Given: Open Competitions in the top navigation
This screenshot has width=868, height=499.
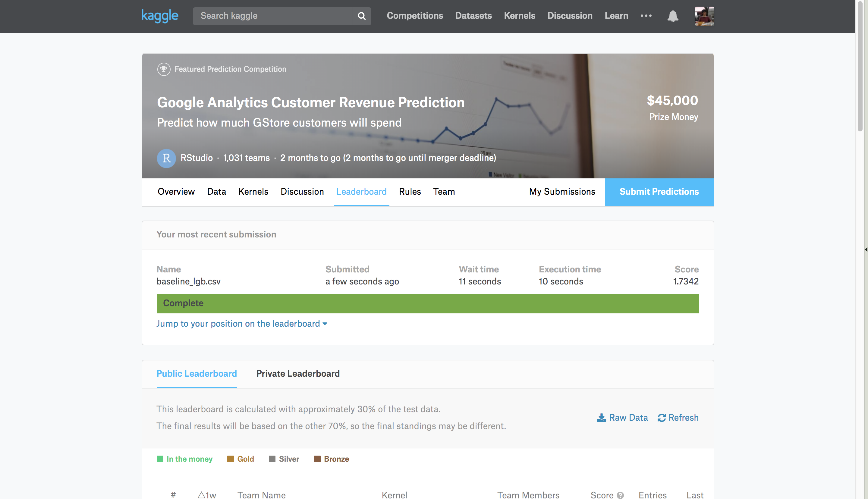Looking at the screenshot, I should point(415,16).
